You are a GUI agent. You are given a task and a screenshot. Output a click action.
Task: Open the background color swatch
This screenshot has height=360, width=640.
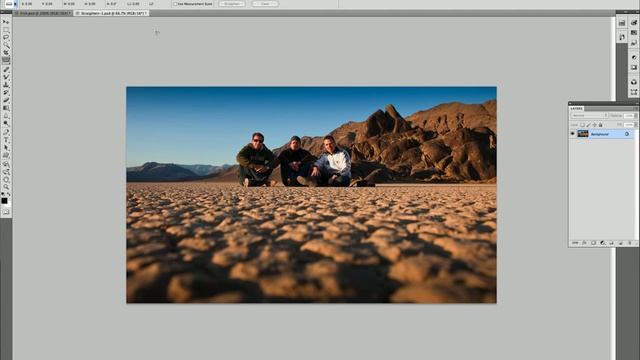8,203
